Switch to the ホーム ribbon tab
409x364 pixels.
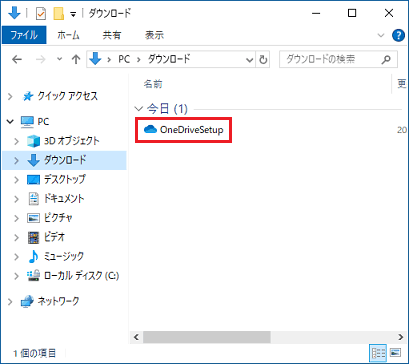tap(68, 35)
